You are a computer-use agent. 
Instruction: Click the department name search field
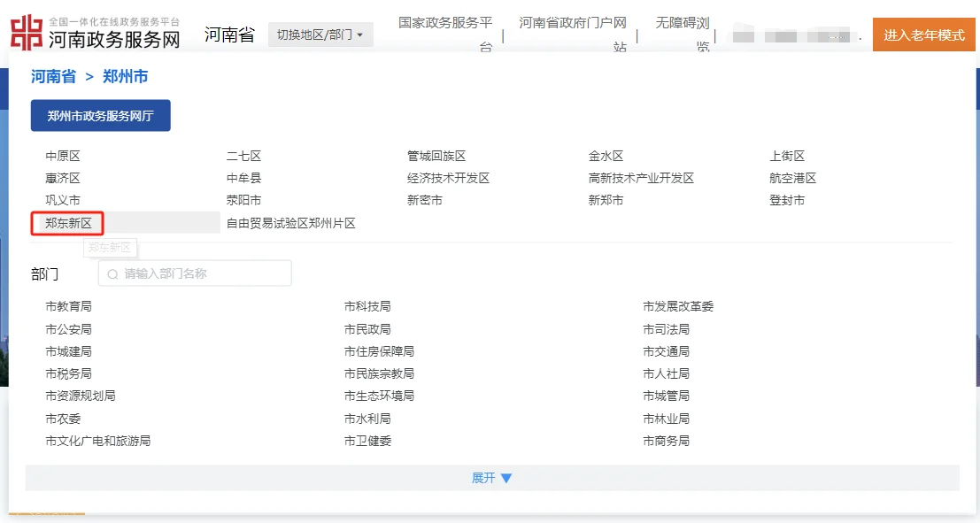click(x=195, y=273)
